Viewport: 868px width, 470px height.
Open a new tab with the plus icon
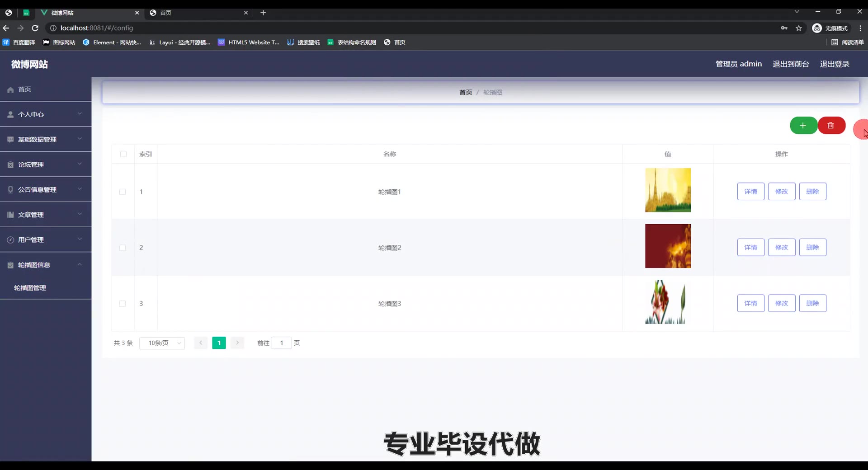tap(263, 13)
